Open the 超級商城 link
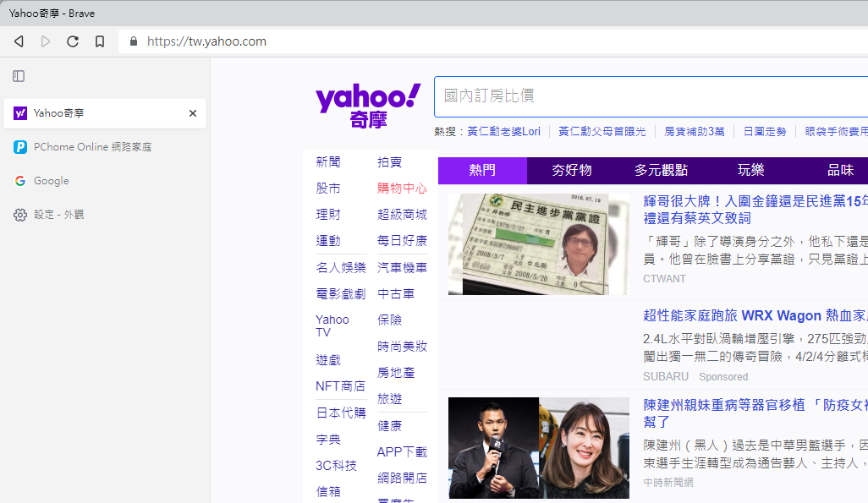This screenshot has height=503, width=868. pos(403,215)
